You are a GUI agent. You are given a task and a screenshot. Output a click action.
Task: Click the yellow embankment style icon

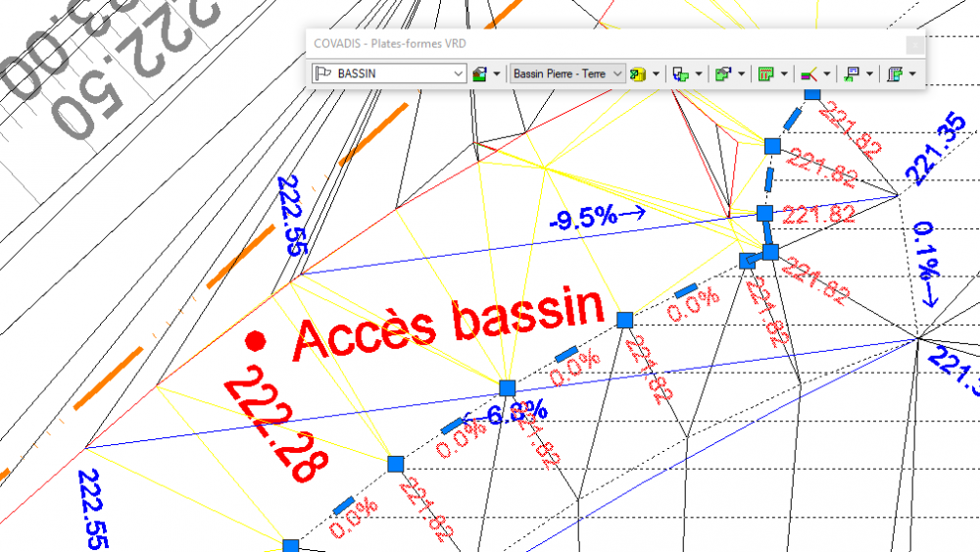click(638, 74)
